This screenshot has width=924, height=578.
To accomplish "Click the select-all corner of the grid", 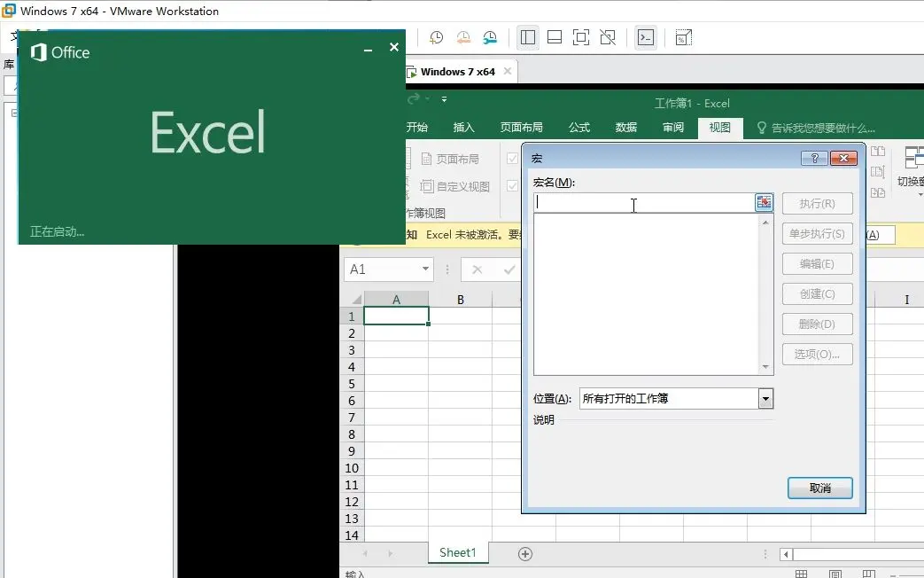I will [353, 299].
